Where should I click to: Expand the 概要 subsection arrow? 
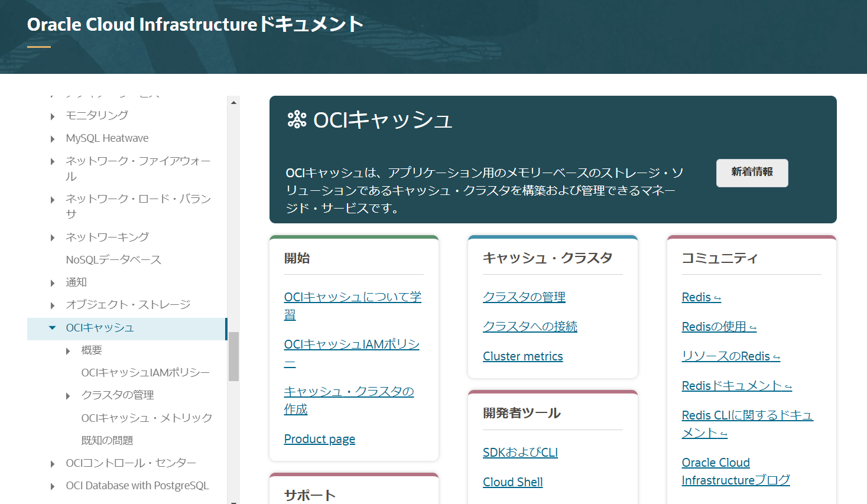68,351
